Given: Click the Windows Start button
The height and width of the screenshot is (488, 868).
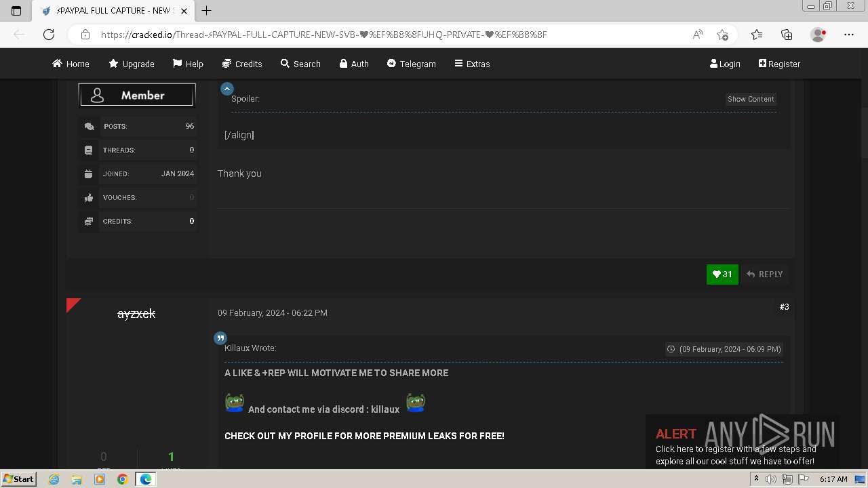Looking at the screenshot, I should point(19,479).
